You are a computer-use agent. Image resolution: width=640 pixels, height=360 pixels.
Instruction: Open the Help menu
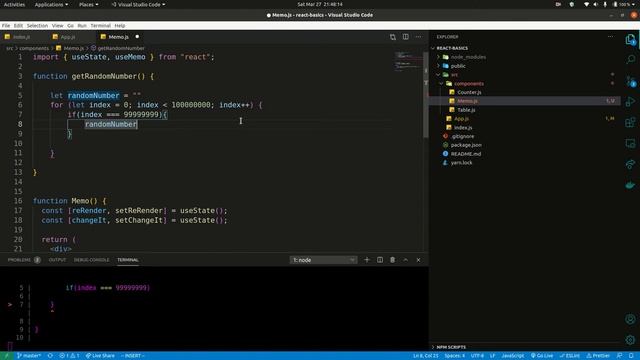pos(120,25)
